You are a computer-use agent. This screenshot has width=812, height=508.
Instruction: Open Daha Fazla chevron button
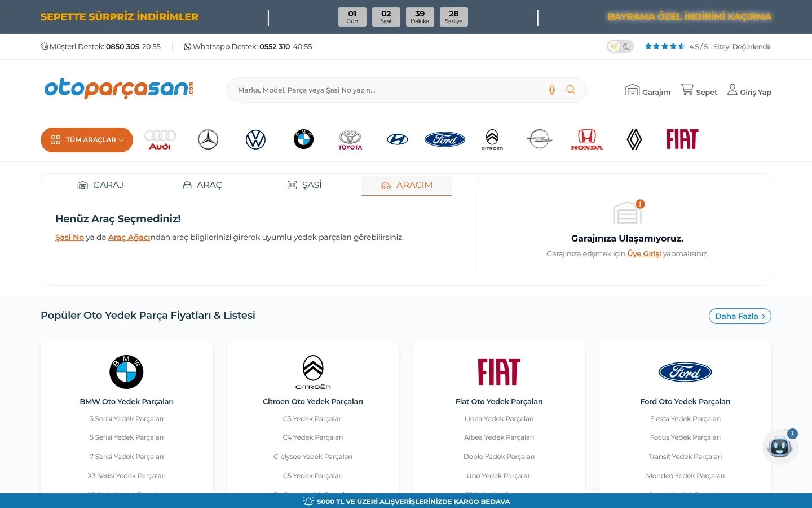point(740,316)
